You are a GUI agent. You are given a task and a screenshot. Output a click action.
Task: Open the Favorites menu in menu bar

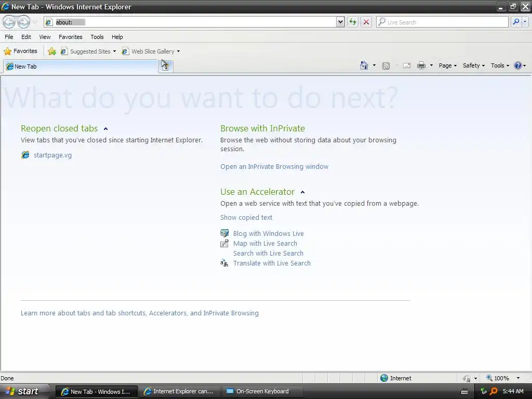(71, 37)
